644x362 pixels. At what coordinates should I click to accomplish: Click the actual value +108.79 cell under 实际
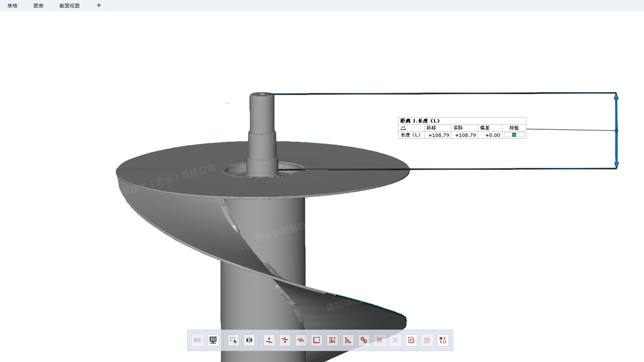point(465,135)
